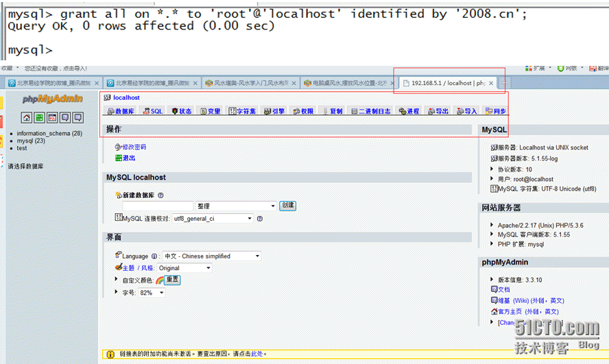The width and height of the screenshot is (609, 364).
Task: Click info icon next to Language
Action: (154, 256)
